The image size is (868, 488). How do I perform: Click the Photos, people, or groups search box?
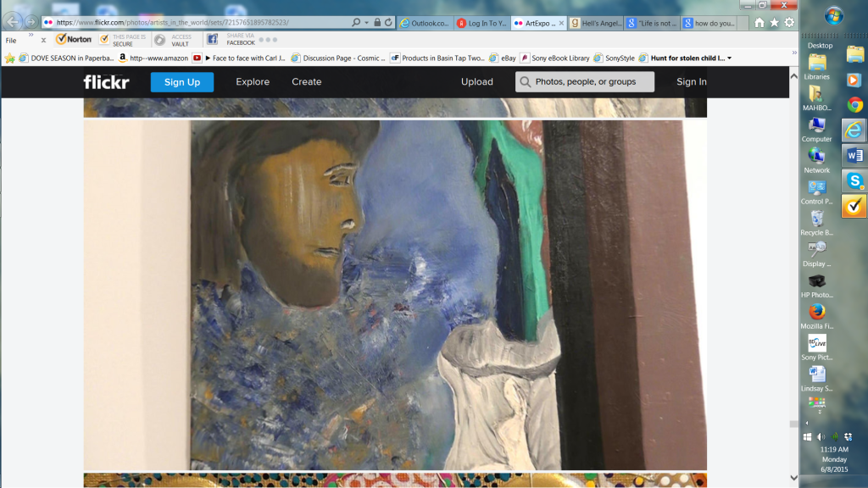point(585,82)
